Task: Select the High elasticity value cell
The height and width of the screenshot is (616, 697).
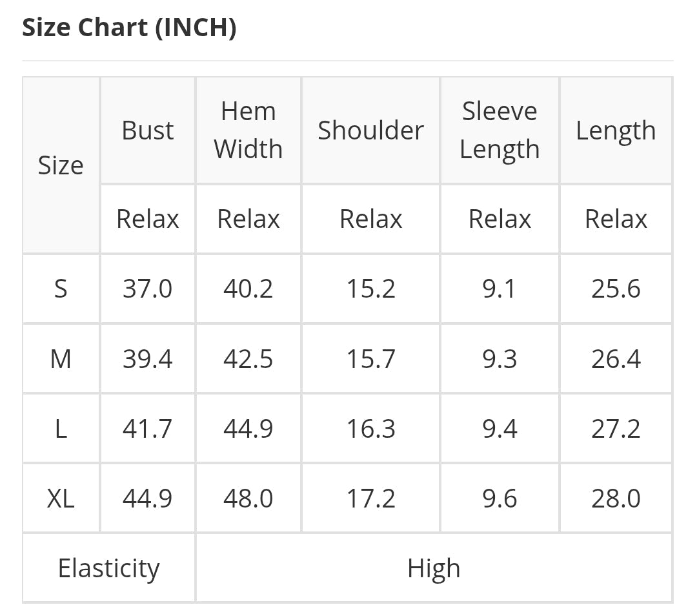Action: (x=434, y=568)
